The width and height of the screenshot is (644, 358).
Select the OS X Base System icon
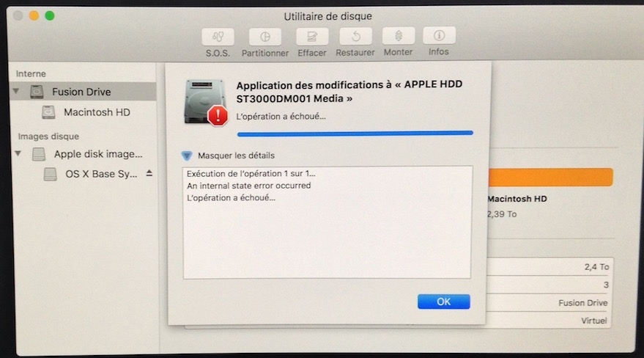(50, 174)
